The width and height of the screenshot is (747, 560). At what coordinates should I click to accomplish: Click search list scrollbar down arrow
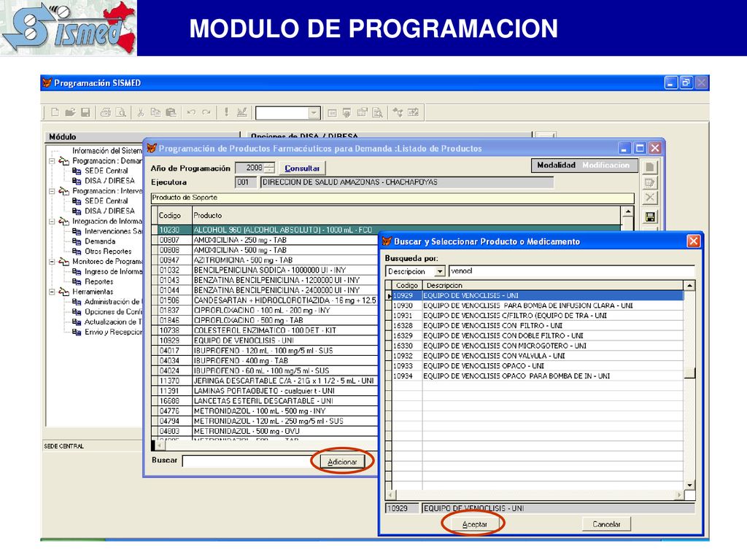(689, 485)
